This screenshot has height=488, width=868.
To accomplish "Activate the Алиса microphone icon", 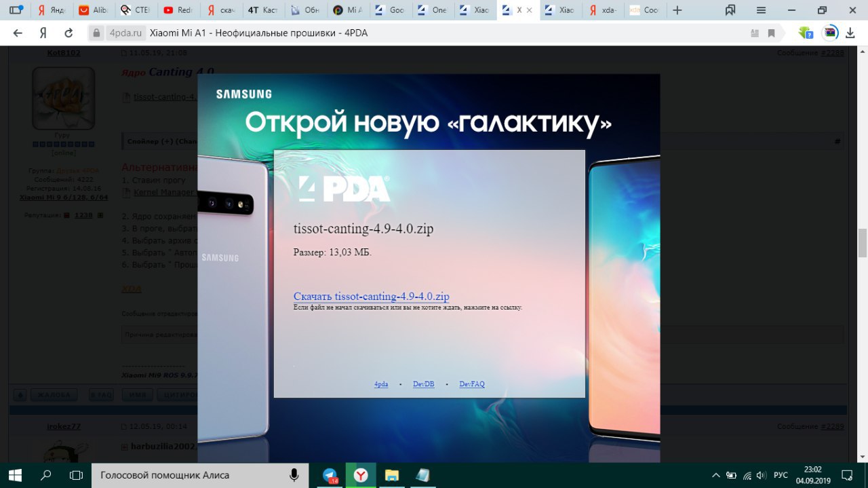I will pyautogui.click(x=294, y=475).
